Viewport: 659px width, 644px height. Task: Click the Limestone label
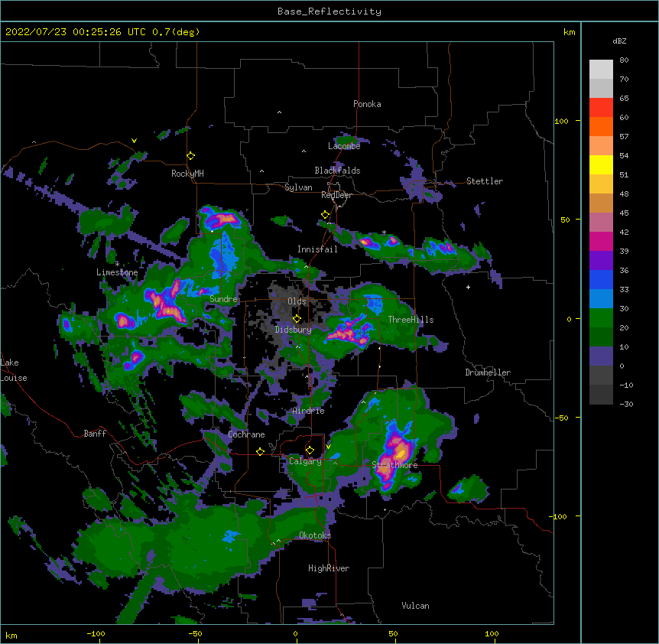coord(117,272)
